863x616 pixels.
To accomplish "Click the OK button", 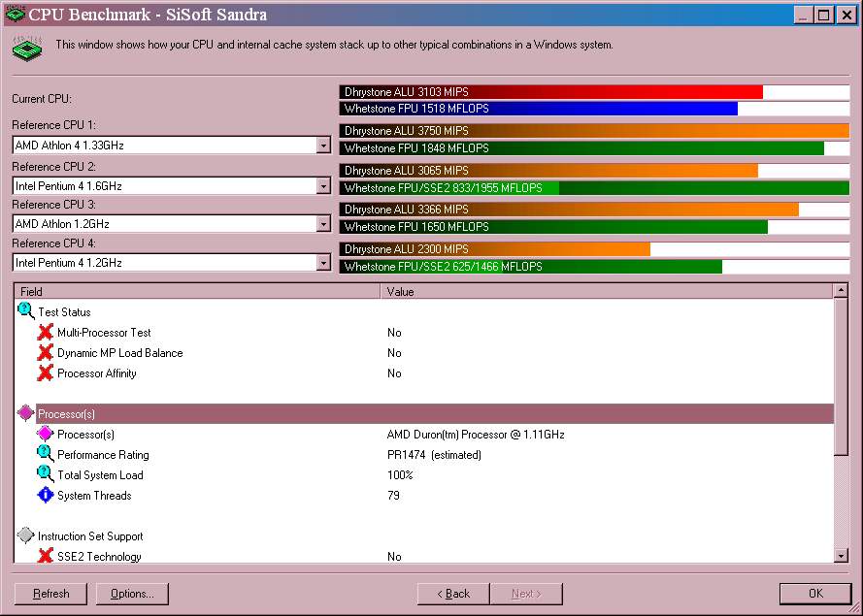I will (815, 594).
